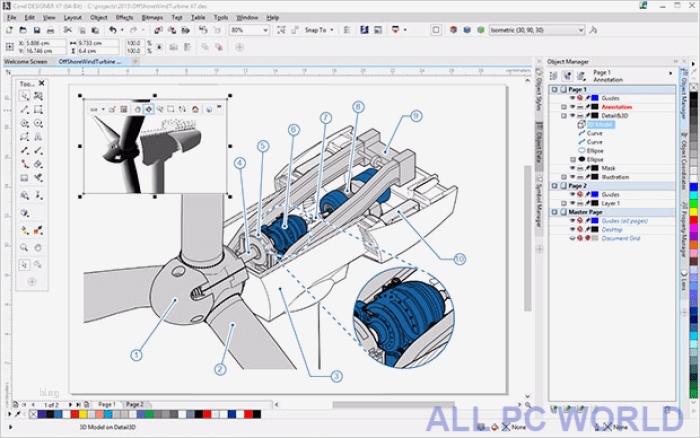The width and height of the screenshot is (700, 438).
Task: Click the highlighted rotate icon in 3D toolbar
Action: [149, 109]
